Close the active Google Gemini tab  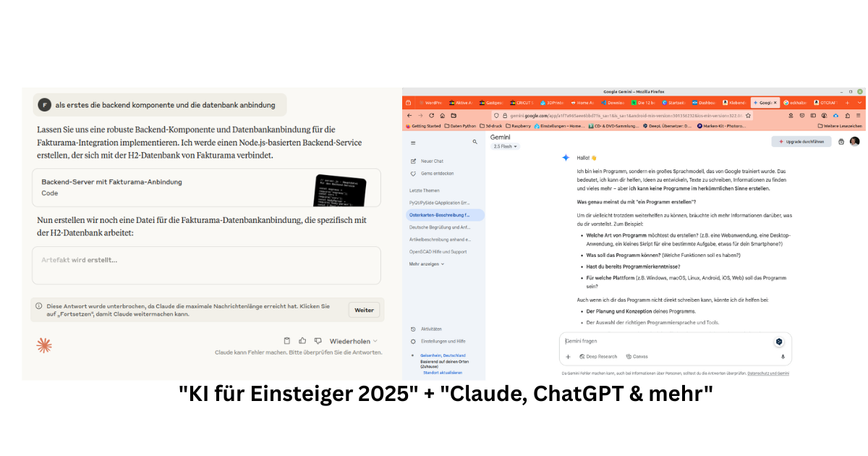coord(775,103)
